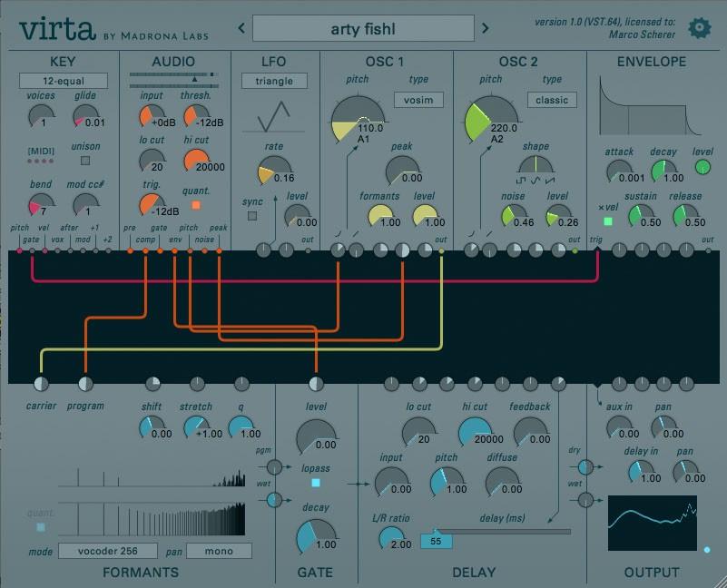Click the thresh. dial
This screenshot has height=588, width=727.
coord(196,116)
